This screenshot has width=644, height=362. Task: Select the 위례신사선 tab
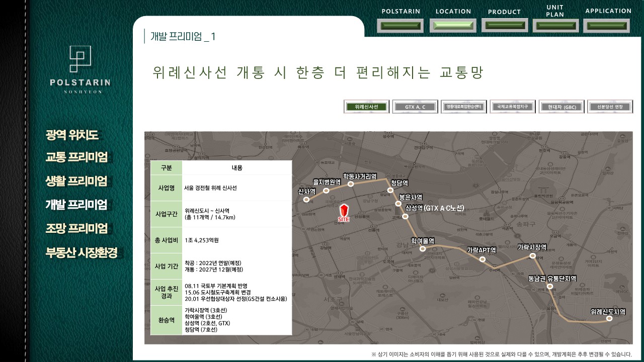366,107
